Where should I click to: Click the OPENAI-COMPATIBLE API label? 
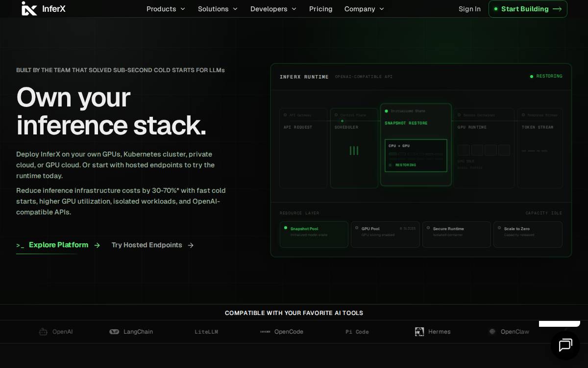(x=364, y=77)
